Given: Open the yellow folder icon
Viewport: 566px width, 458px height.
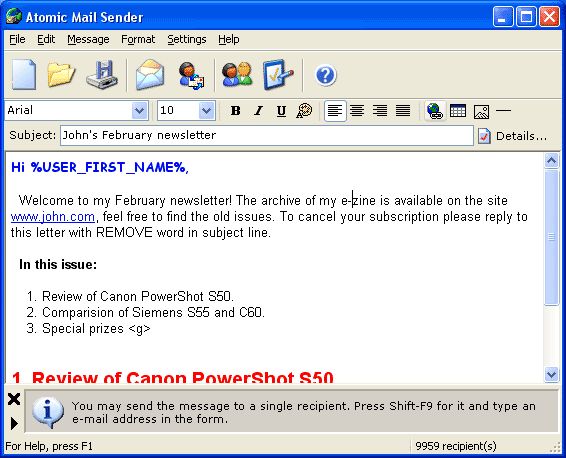Looking at the screenshot, I should [x=61, y=75].
